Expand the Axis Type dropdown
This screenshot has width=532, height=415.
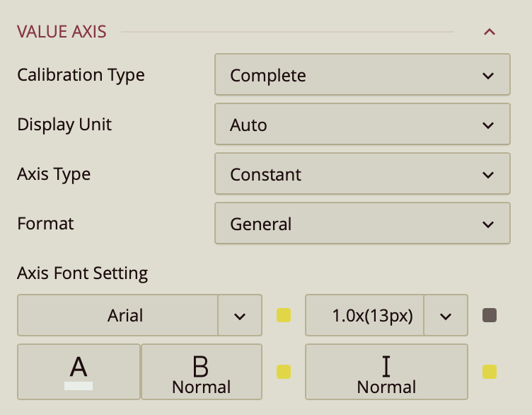coord(362,174)
